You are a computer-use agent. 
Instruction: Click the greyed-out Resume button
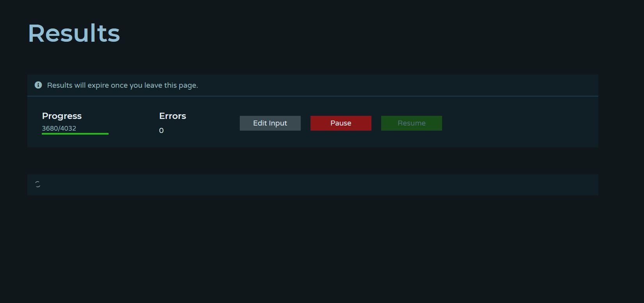[412, 123]
